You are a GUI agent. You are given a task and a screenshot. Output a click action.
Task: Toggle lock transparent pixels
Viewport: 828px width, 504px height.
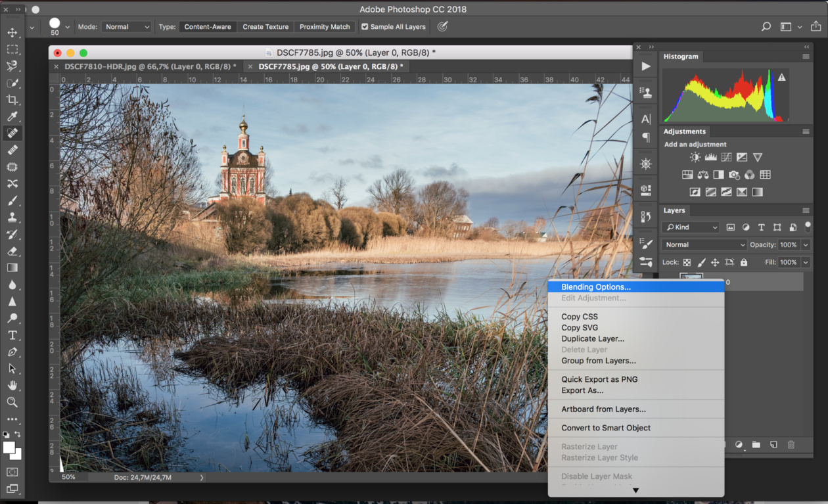coord(687,262)
